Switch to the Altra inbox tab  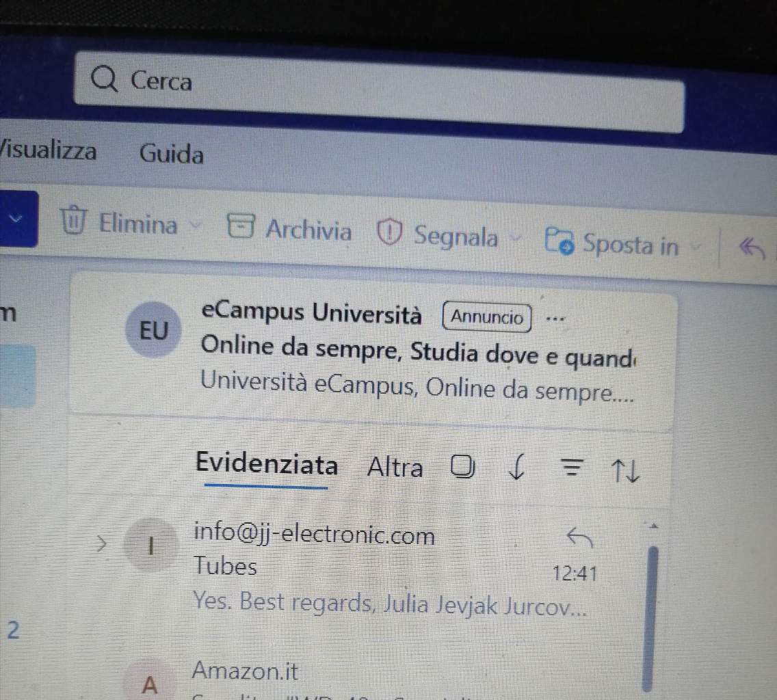395,467
